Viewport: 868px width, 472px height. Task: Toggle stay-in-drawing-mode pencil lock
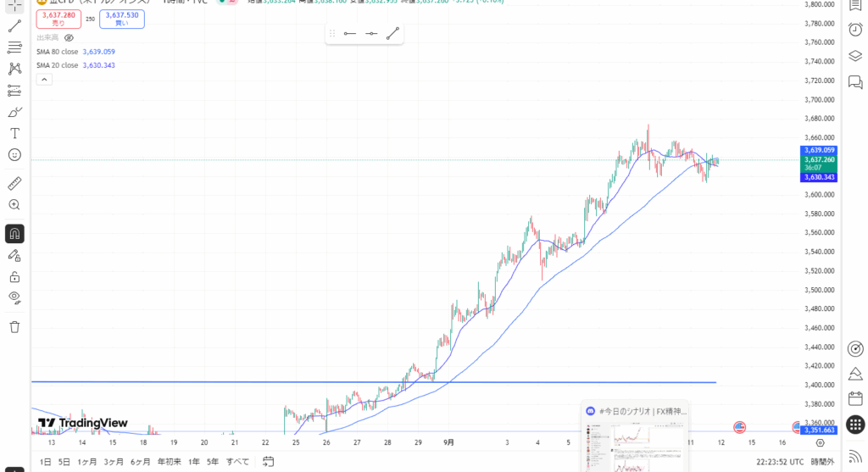coord(14,255)
